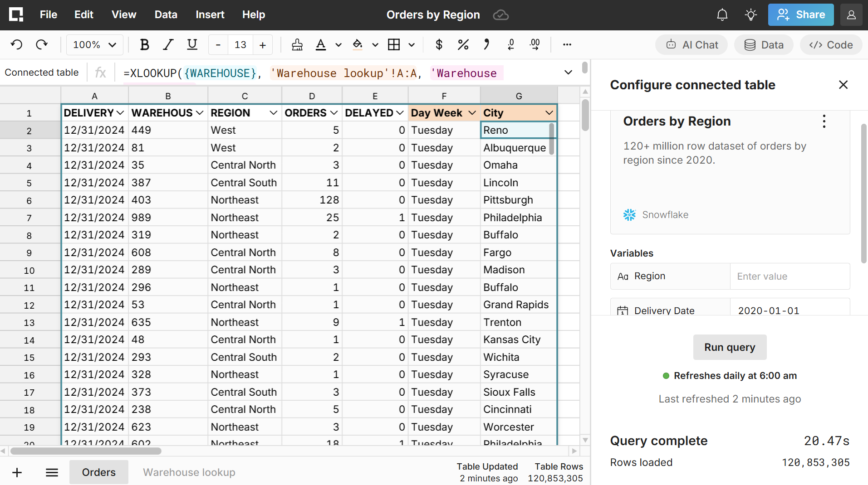Toggle bold formatting
868x485 pixels.
tap(144, 44)
